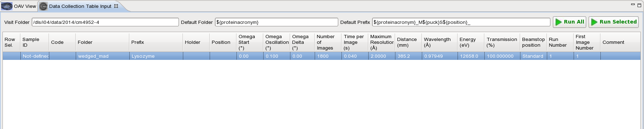Click the Transmission (%) column header
The image size is (644, 129).
pos(502,42)
